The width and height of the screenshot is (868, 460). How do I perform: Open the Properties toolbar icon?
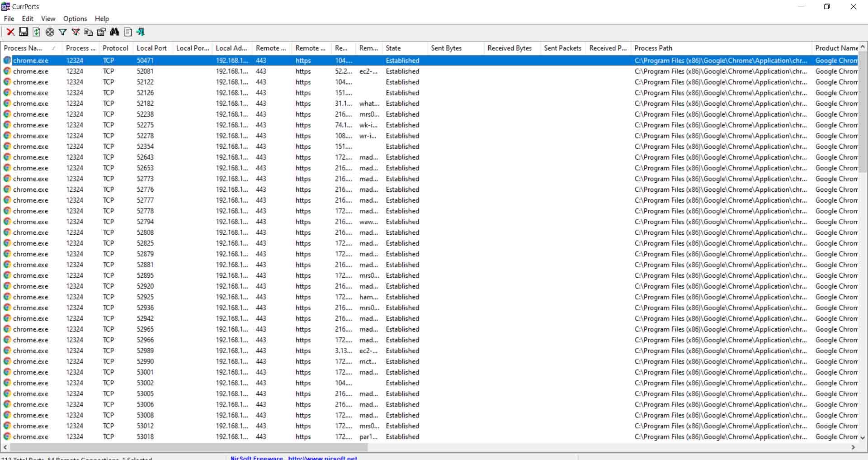[x=101, y=32]
